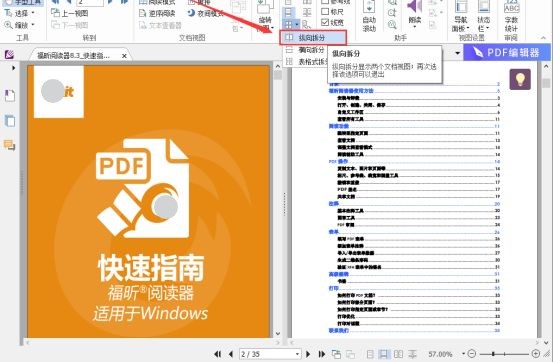Toggle the 线宽 line weights checkbox

332,22
